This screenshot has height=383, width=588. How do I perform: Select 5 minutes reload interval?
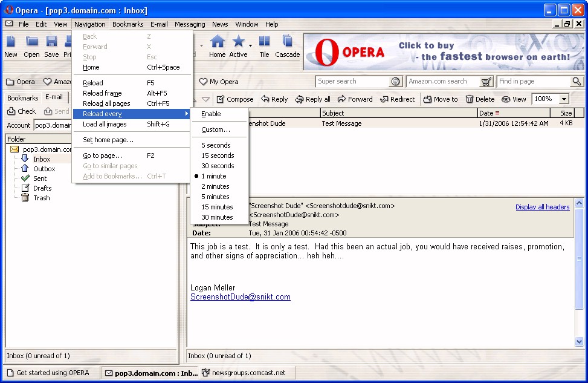[x=215, y=197]
